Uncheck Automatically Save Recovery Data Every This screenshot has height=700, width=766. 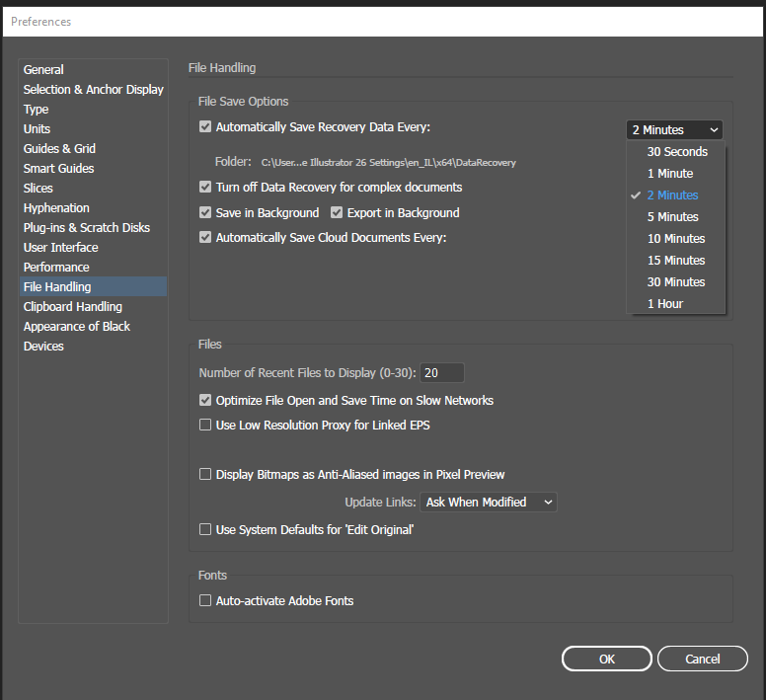click(x=205, y=127)
